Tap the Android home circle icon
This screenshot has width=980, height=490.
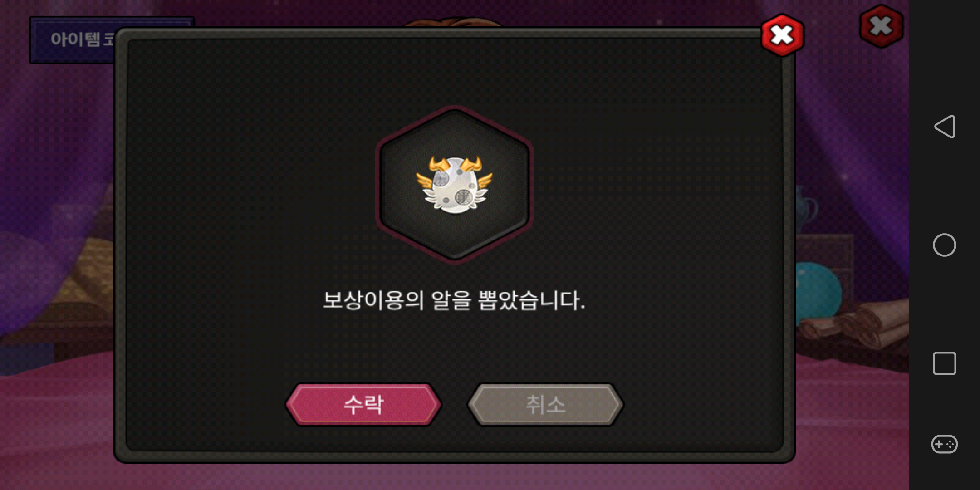[x=945, y=245]
